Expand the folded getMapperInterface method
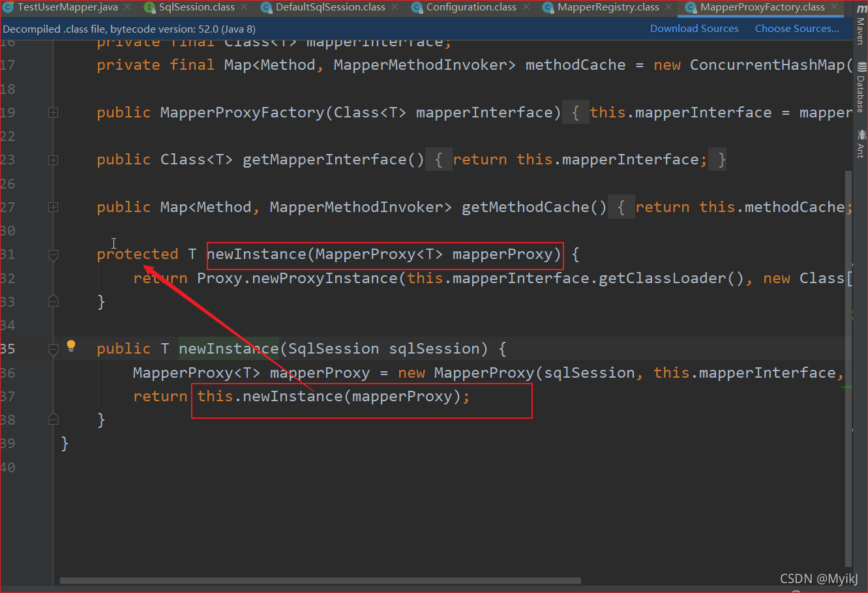Viewport: 868px width, 593px height. pos(53,160)
